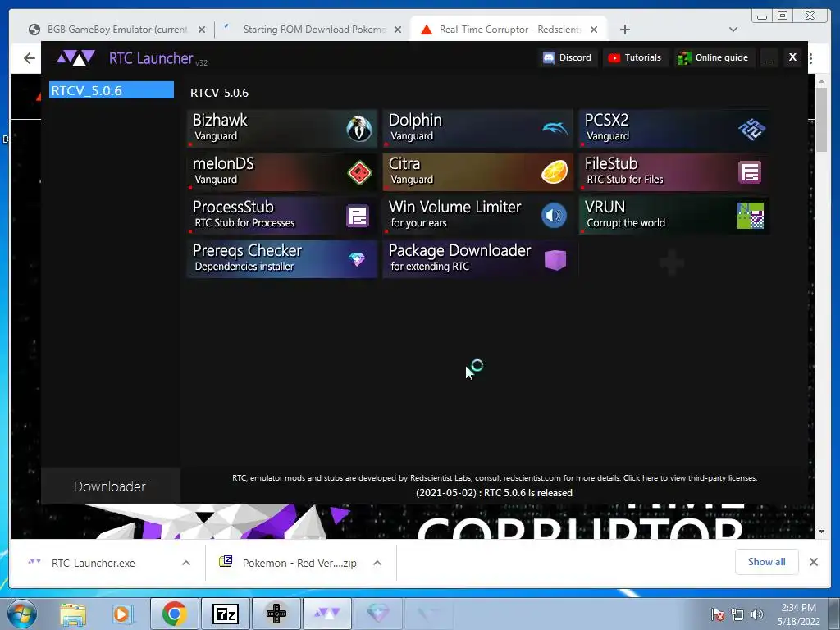Click the browser page vertical scrollbar thumb

(821, 119)
